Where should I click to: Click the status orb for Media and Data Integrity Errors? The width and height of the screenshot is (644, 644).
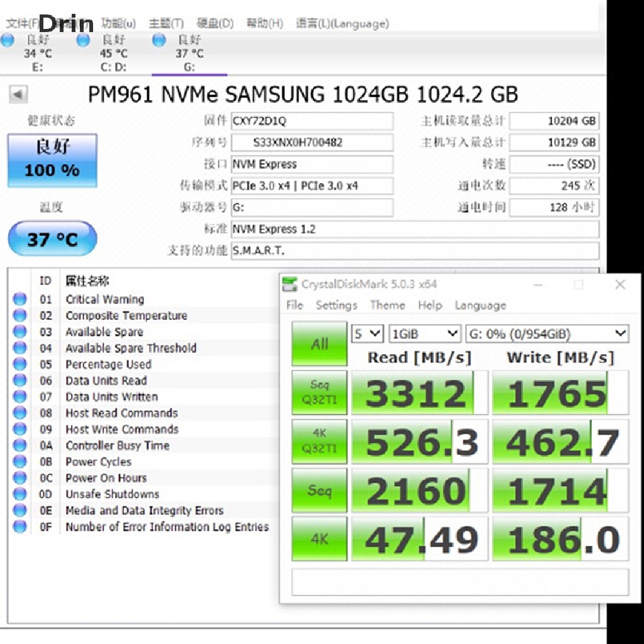coord(19,509)
